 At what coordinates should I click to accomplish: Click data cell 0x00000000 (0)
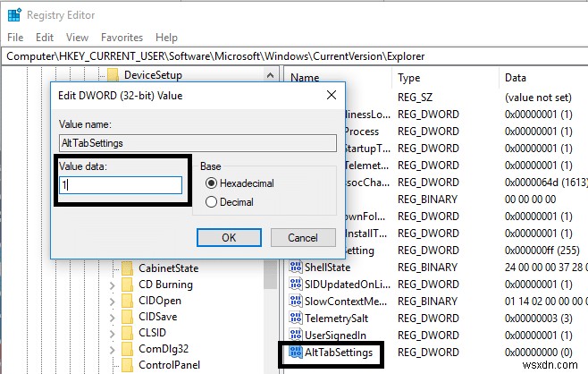(x=538, y=353)
